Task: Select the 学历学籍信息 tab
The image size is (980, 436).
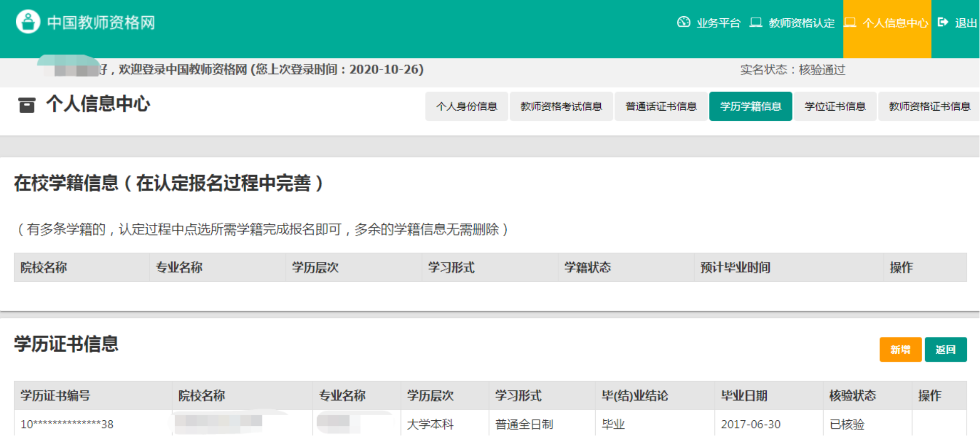Action: click(x=750, y=107)
